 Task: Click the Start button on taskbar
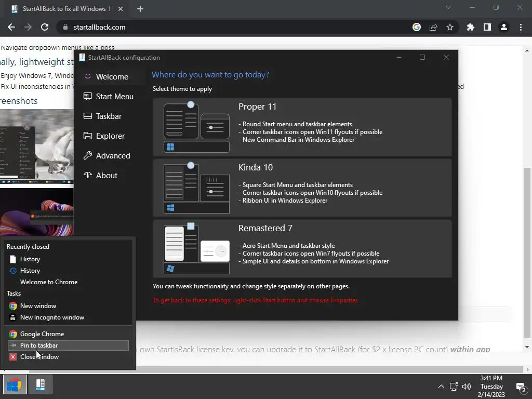(x=15, y=384)
